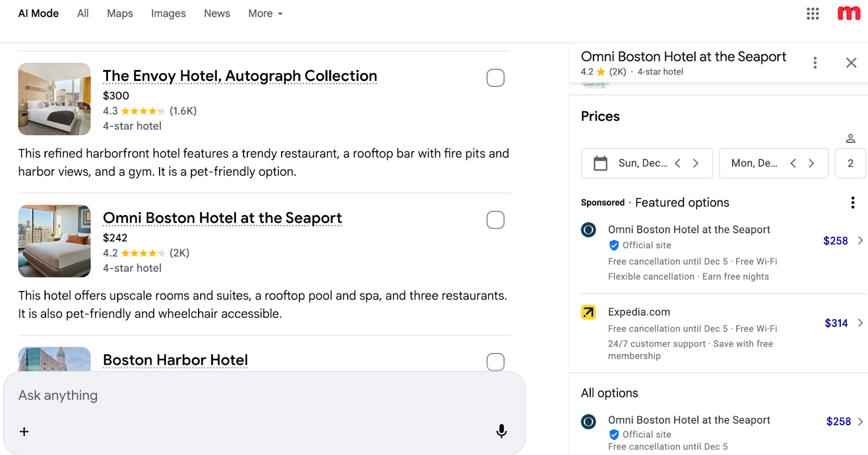Image resolution: width=868 pixels, height=455 pixels.
Task: Switch to the Images tab
Action: (x=168, y=14)
